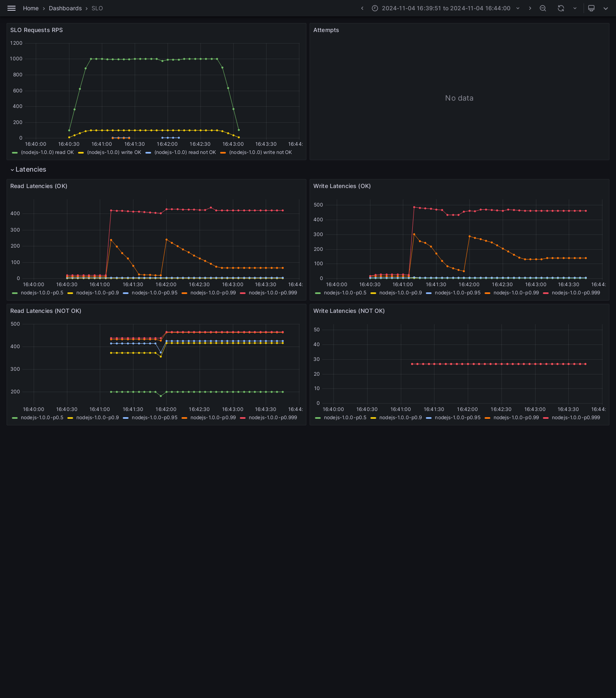Click red p0.999 swatch in Write Latencies (OK)

(546, 293)
